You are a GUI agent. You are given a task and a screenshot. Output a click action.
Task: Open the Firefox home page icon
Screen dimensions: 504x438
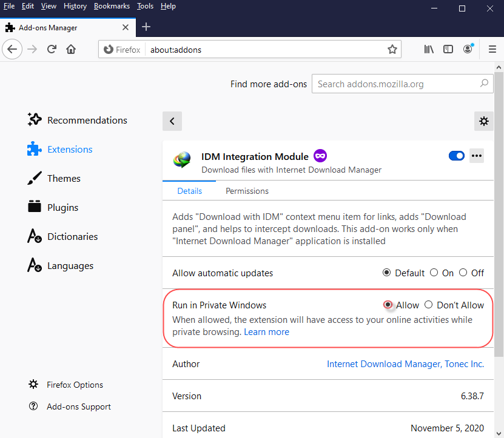coord(71,50)
